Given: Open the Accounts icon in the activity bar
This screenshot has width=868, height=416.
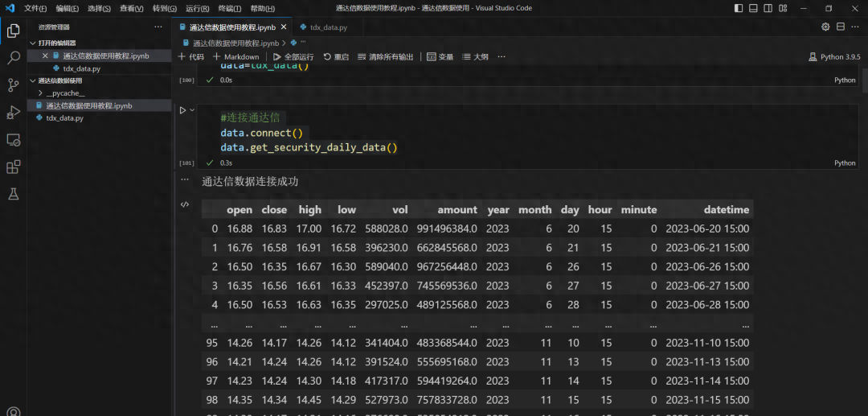Looking at the screenshot, I should [14, 412].
